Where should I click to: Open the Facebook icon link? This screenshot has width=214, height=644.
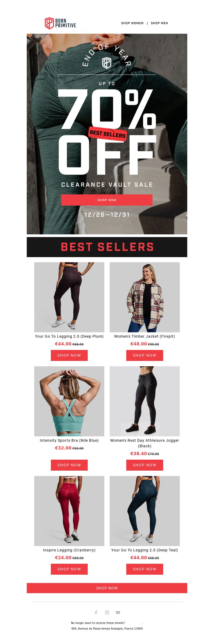click(x=96, y=612)
